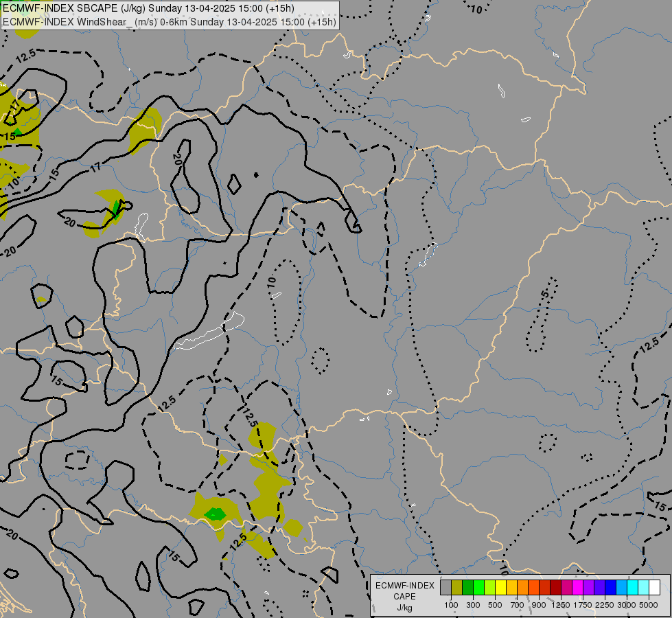Screen dimensions: 672x618
Task: Click the pure yellow CAPE legend swatch
Action: click(x=501, y=587)
